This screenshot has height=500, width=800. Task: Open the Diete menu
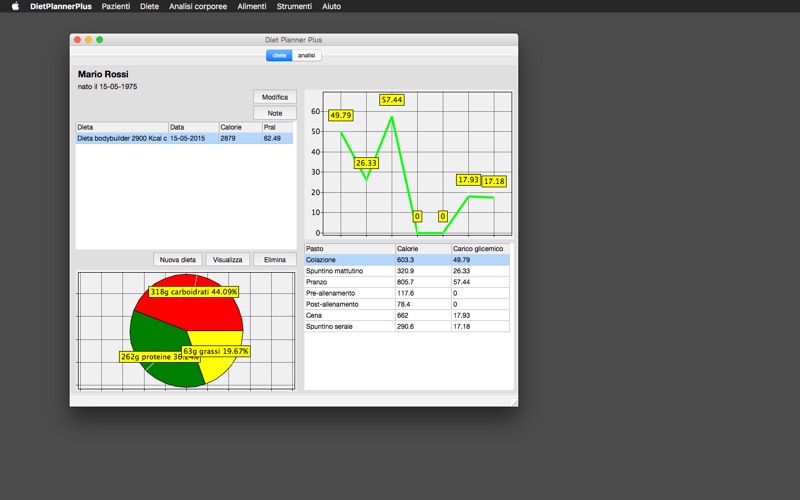(x=149, y=6)
